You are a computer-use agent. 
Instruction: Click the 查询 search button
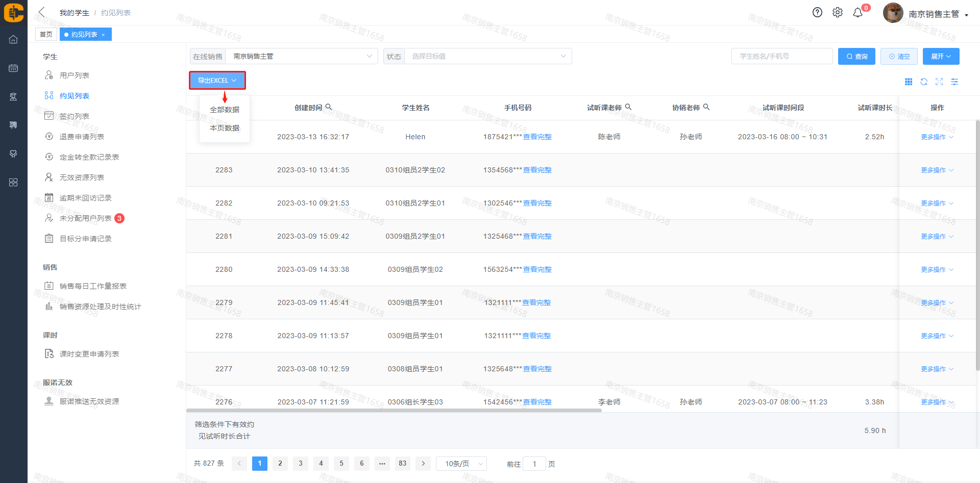[x=856, y=56]
